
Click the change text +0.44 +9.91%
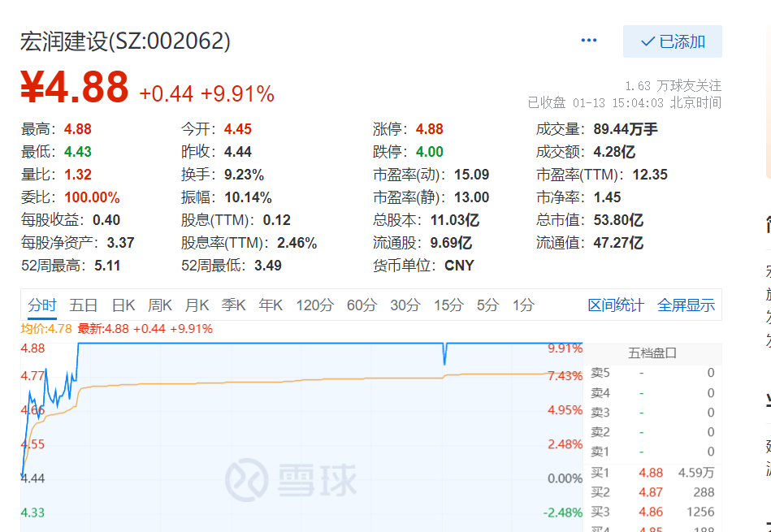[207, 94]
